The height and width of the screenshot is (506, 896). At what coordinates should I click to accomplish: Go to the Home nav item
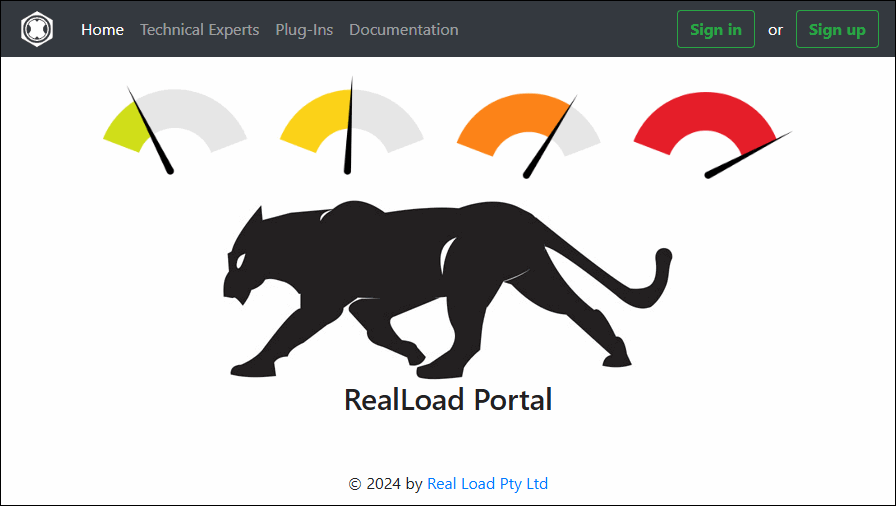click(x=102, y=30)
